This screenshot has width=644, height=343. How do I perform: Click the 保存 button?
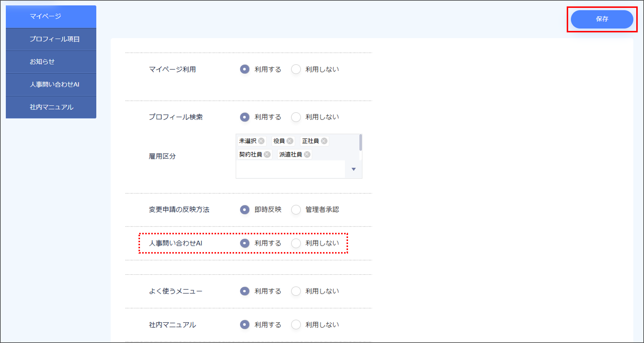pyautogui.click(x=602, y=19)
